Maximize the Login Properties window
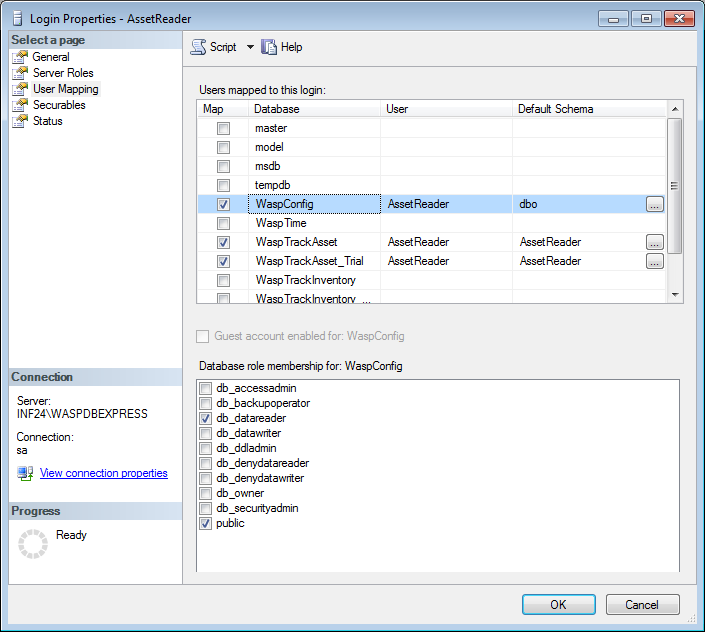The image size is (705, 632). click(646, 19)
